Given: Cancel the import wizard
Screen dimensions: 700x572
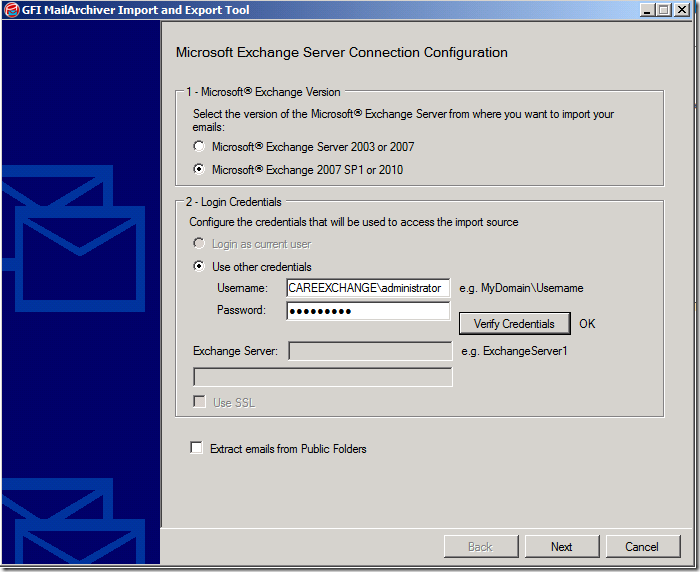Looking at the screenshot, I should tap(642, 547).
